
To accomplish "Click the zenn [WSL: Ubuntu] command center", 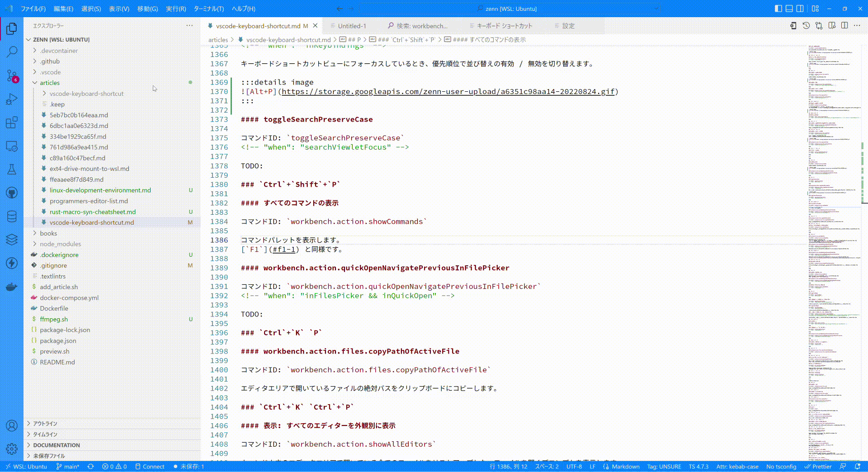I will click(x=510, y=9).
